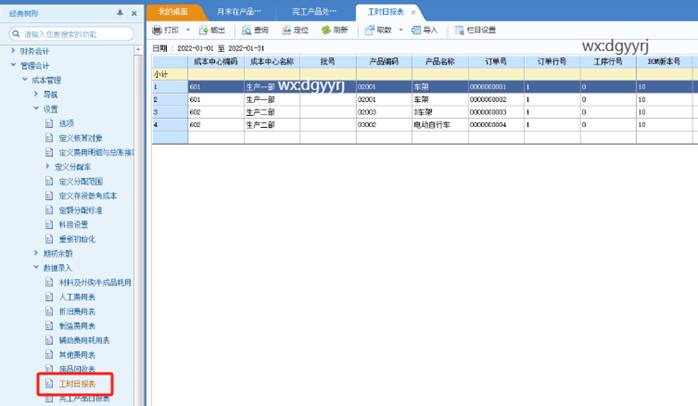Click the search magnifier icon in sidebar
This screenshot has width=698, height=406.
pyautogui.click(x=16, y=34)
